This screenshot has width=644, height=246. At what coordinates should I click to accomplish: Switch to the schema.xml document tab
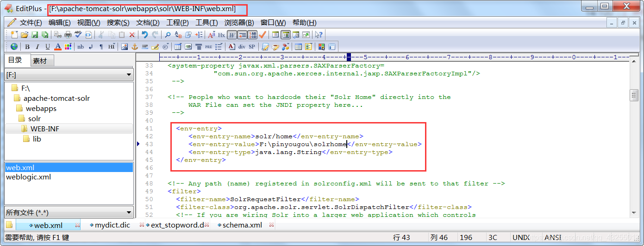[x=242, y=225]
